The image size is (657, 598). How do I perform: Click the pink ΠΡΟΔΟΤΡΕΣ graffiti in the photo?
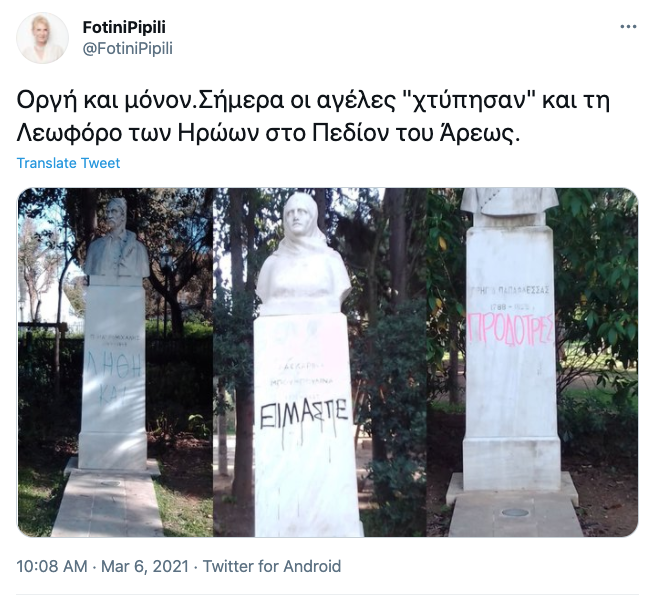510,329
